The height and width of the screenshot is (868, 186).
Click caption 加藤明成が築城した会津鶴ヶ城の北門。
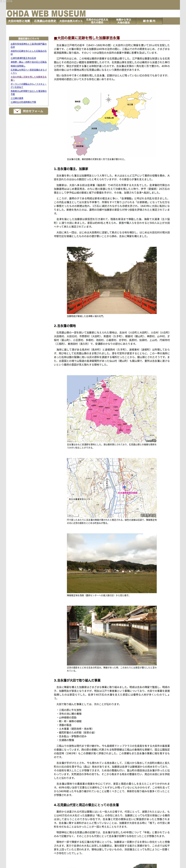coord(85,316)
